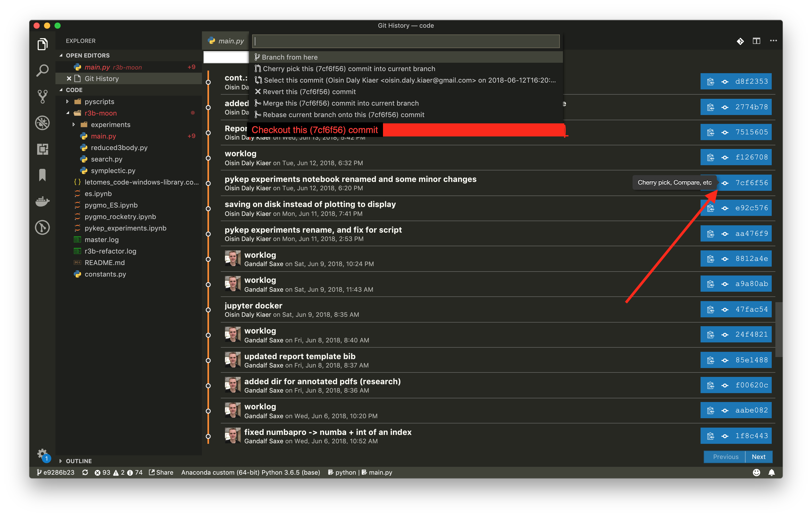Viewport: 812px width, 517px height.
Task: Open the More Actions ellipsis menu
Action: click(773, 41)
